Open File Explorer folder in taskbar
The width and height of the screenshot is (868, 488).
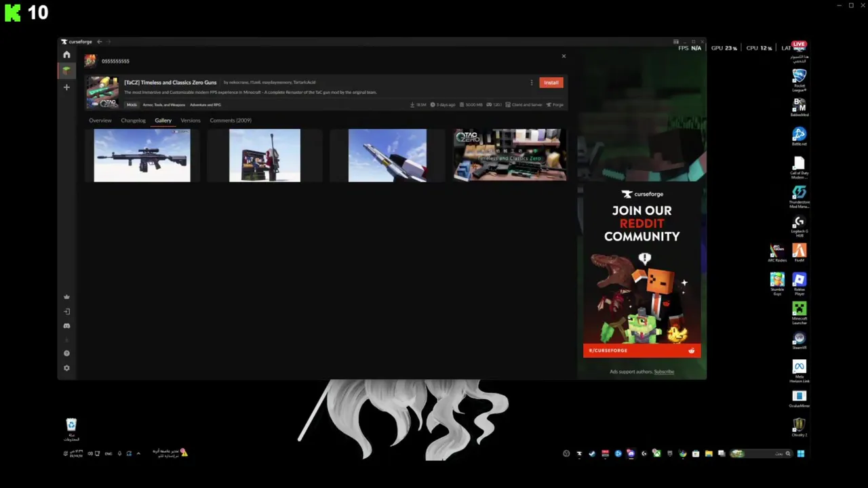click(709, 453)
